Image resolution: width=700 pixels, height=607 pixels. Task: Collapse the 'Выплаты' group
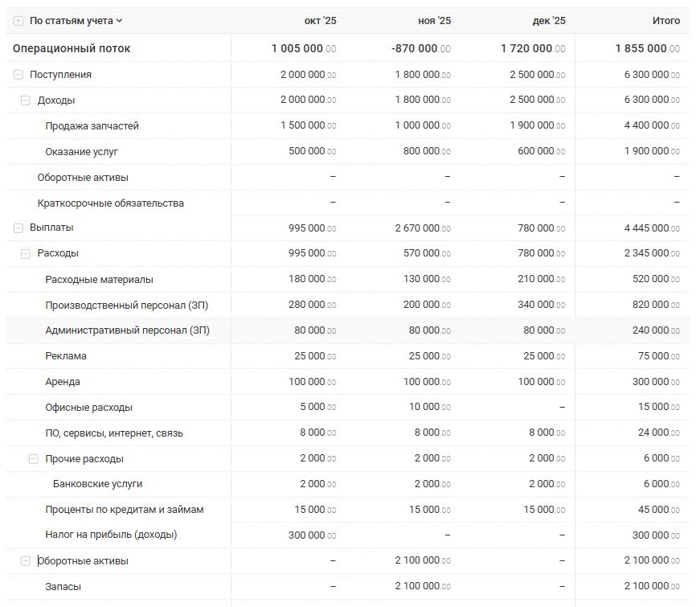pyautogui.click(x=18, y=228)
